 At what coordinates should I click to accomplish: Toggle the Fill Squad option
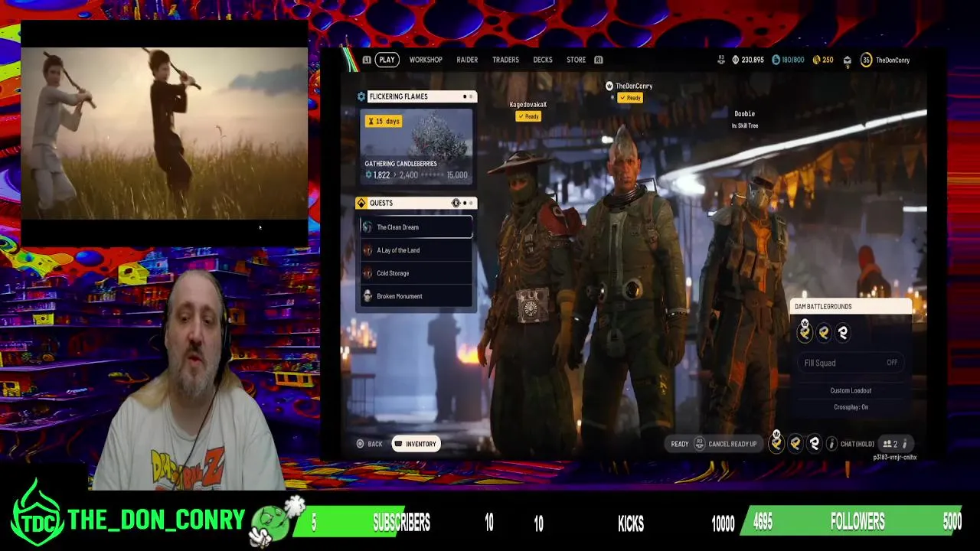click(851, 363)
